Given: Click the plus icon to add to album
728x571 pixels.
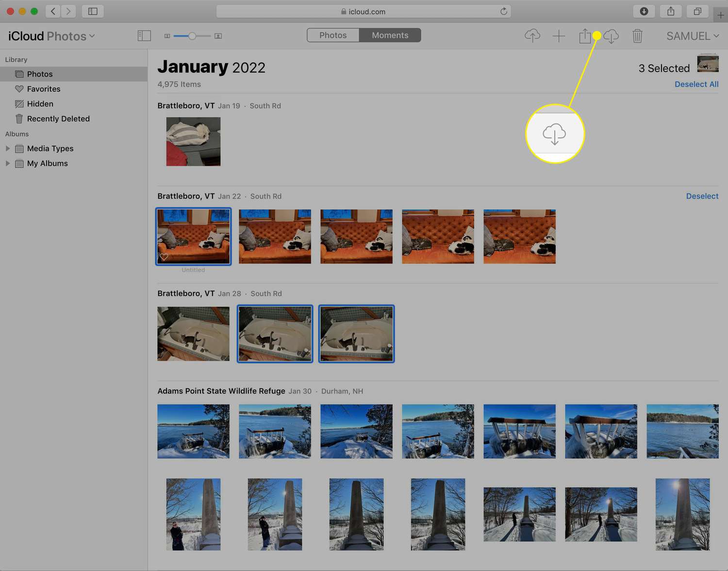Looking at the screenshot, I should pyautogui.click(x=559, y=36).
